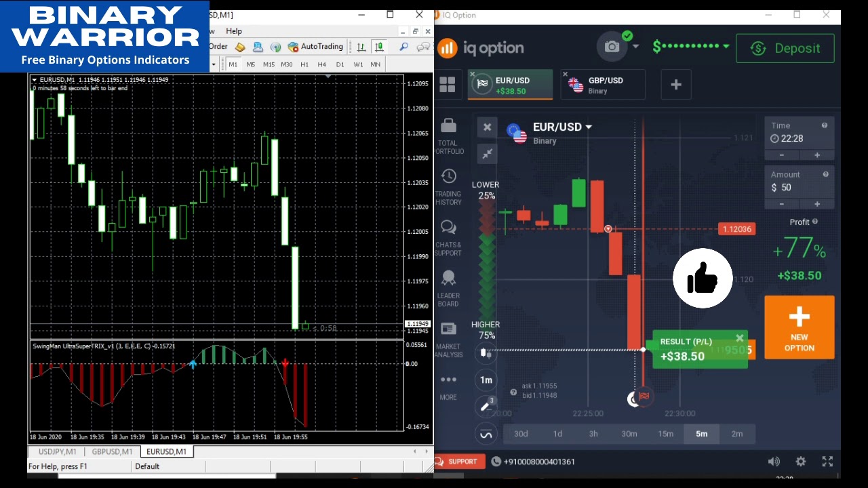
Task: Switch to M30 timeframe in MetaTrader
Action: [287, 64]
